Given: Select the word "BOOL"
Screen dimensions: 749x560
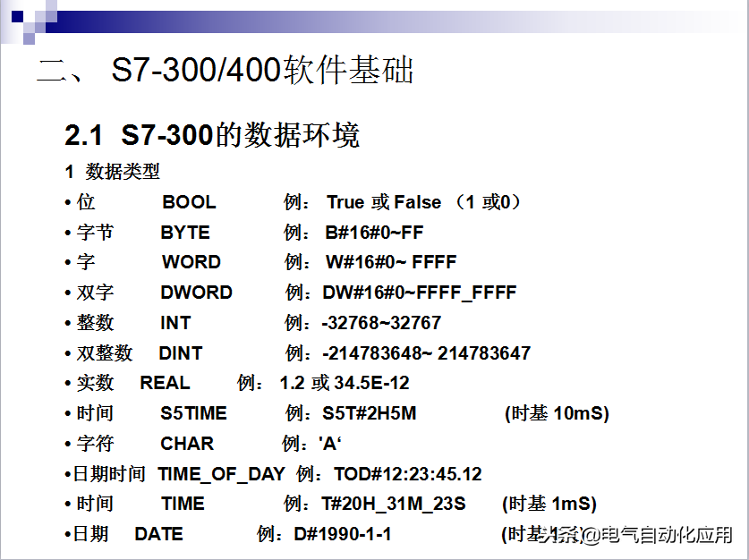Looking at the screenshot, I should pos(189,202).
